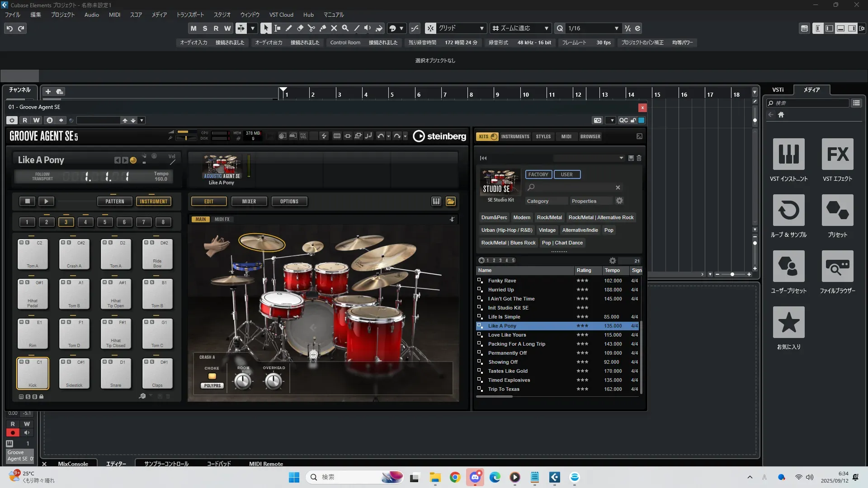Toggle the plugin power activate button

click(x=12, y=120)
